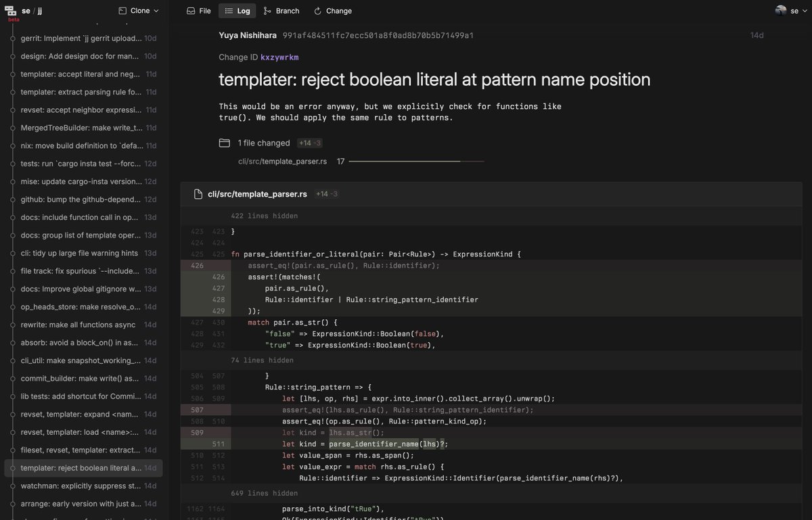The image size is (812, 520).
Task: Open the Clone dropdown
Action: pyautogui.click(x=139, y=11)
